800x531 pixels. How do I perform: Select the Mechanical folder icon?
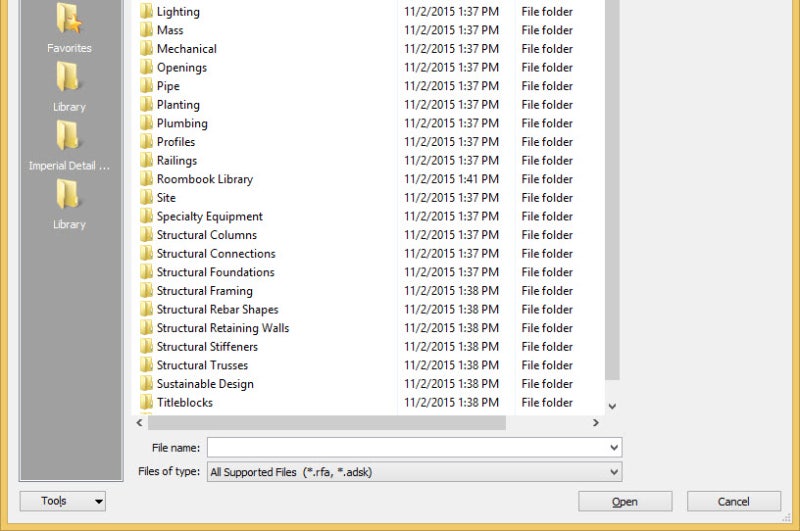[x=146, y=48]
